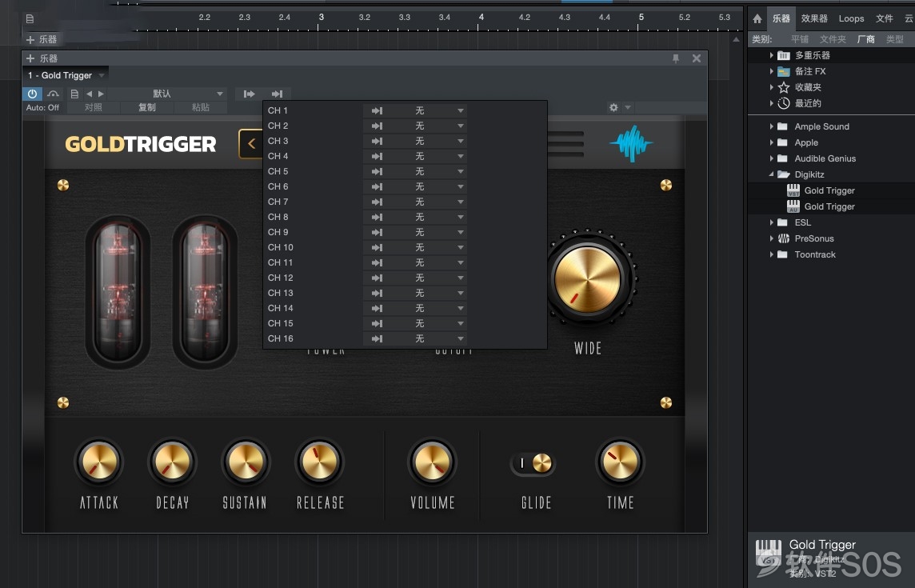Open the preset document icon
The width and height of the screenshot is (915, 588).
(x=74, y=94)
